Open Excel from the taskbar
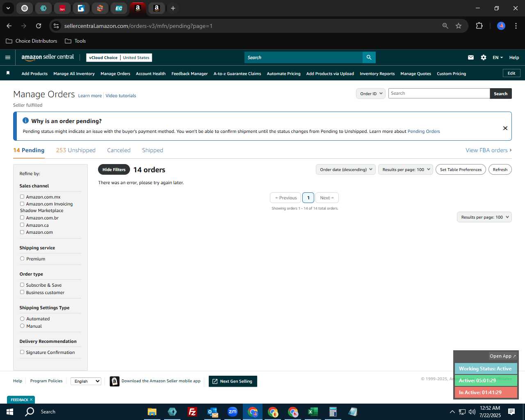This screenshot has height=420, width=525. coord(313,412)
